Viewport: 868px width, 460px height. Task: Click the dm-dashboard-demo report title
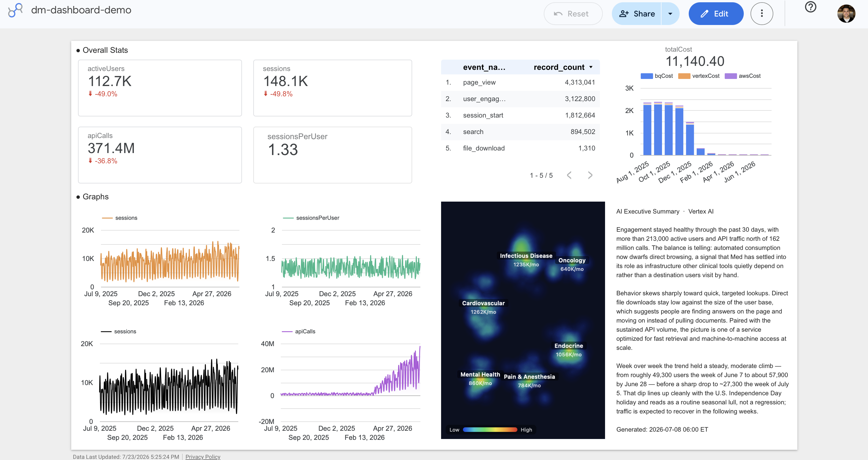coord(81,10)
